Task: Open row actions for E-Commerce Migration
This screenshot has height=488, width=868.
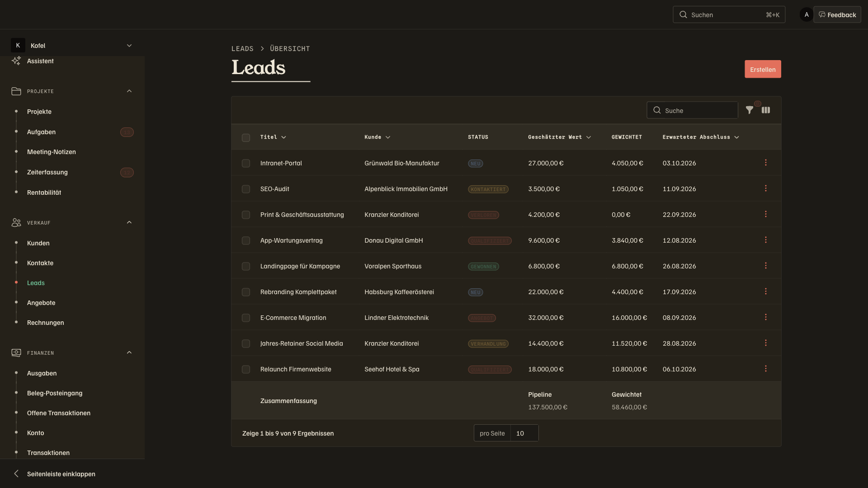Action: point(766,317)
